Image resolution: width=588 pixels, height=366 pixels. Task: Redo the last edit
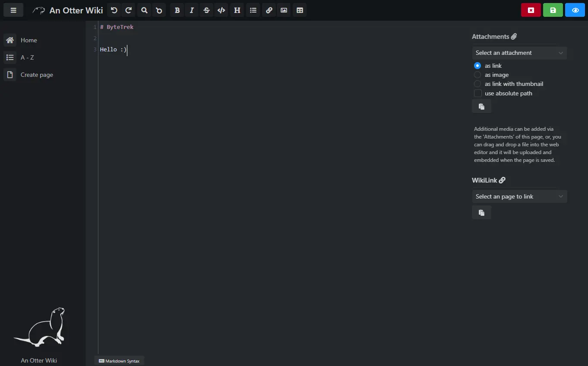click(128, 10)
